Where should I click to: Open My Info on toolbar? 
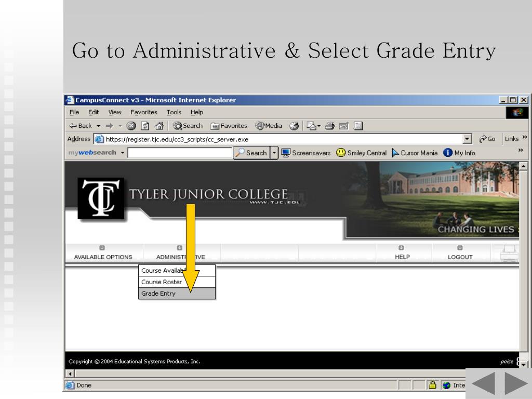pos(459,153)
